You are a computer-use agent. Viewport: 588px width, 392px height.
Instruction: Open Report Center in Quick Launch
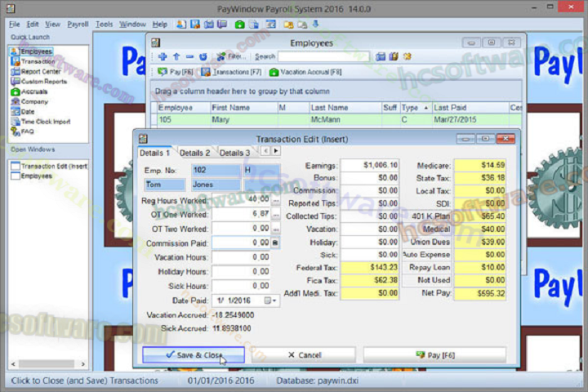tap(36, 71)
